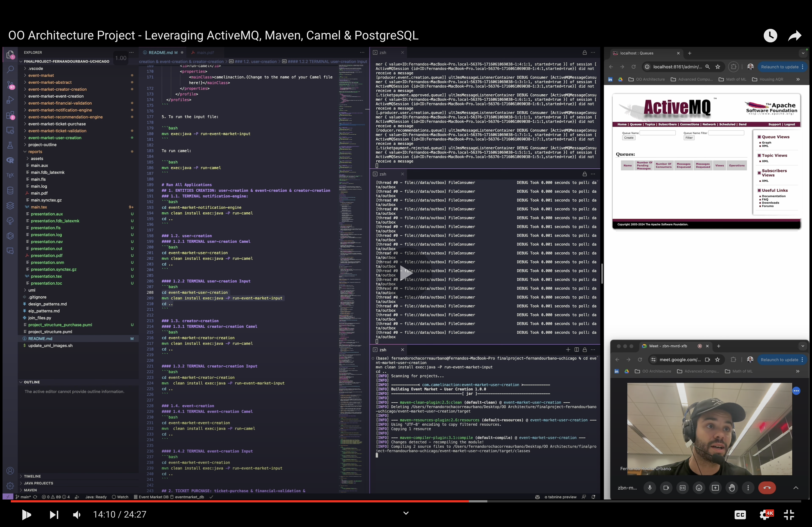This screenshot has width=812, height=527.
Task: Open Extensions puzzle icon in the localhost browser
Action: coord(733,67)
